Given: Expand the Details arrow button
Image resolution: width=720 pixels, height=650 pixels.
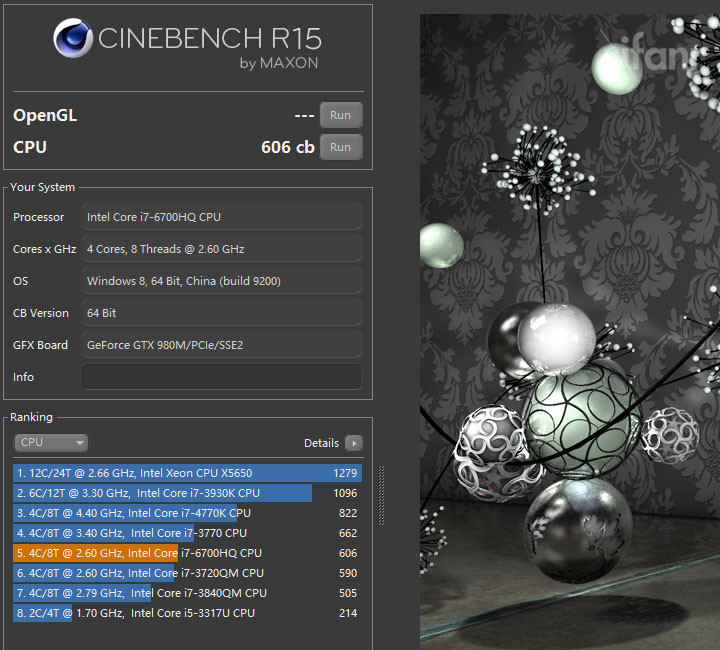Looking at the screenshot, I should (353, 443).
